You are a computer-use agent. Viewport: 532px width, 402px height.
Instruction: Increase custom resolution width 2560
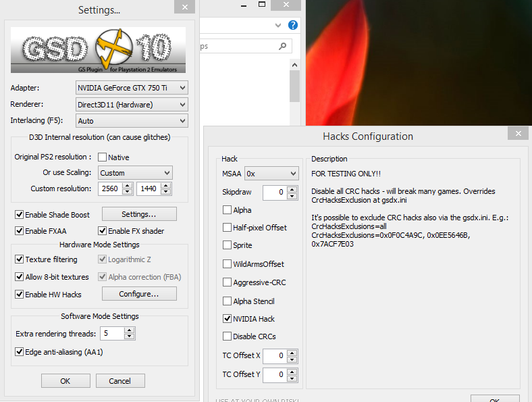(127, 186)
